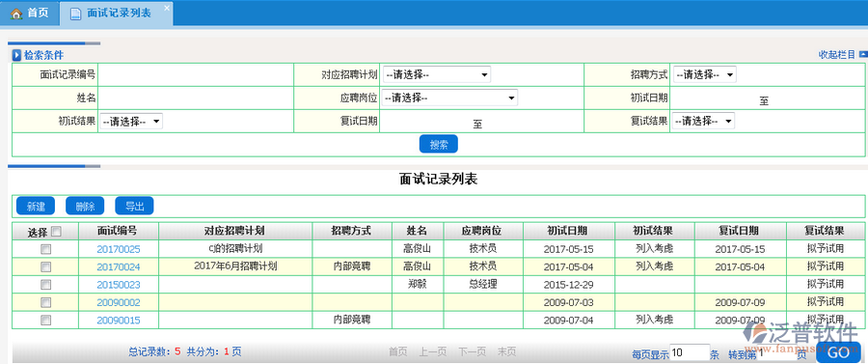Click the GO button in pagination

[x=839, y=352]
